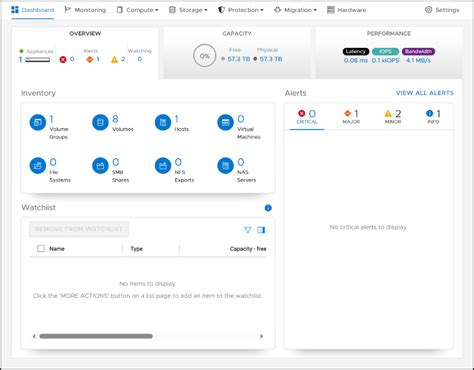
Task: Select the Virtual Machines inventory icon
Action: [225, 122]
